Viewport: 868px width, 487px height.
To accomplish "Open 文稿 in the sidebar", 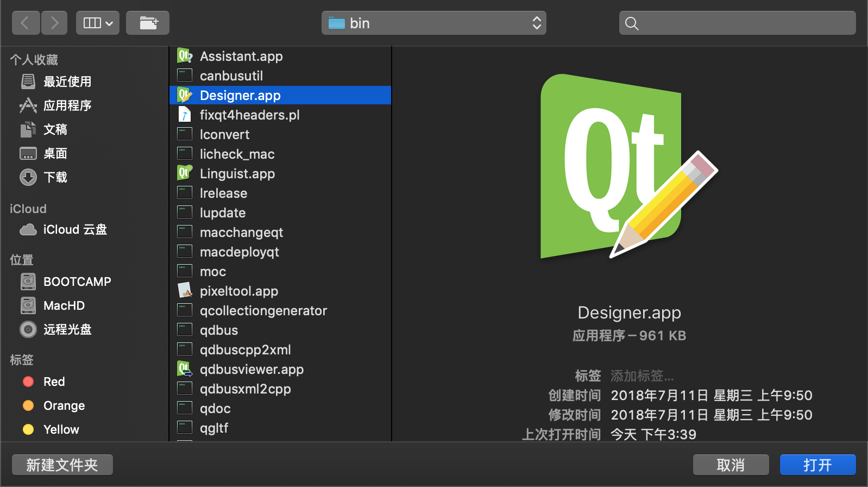I will pyautogui.click(x=55, y=129).
